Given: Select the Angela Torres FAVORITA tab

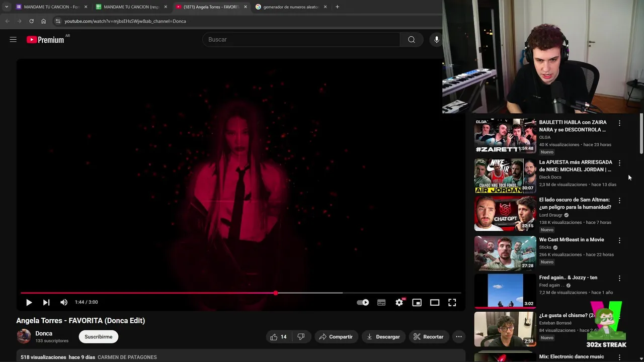Looking at the screenshot, I should pyautogui.click(x=211, y=7).
